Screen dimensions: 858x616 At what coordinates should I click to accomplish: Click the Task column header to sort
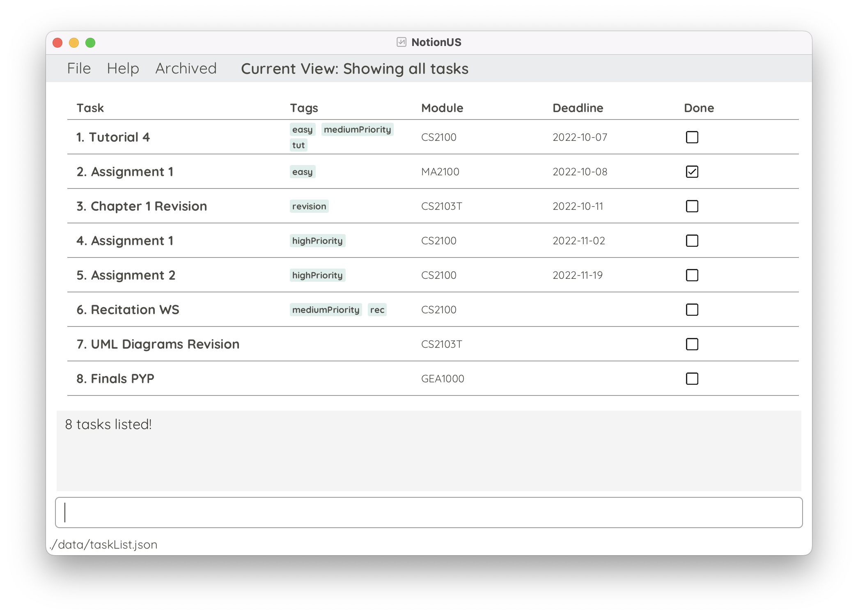90,107
